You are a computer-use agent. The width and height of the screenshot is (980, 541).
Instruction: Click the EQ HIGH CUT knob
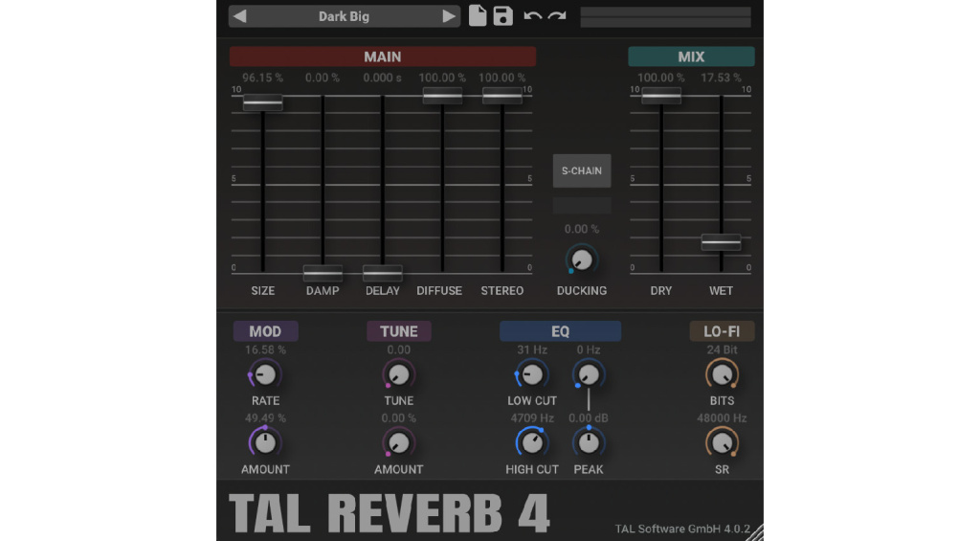532,442
